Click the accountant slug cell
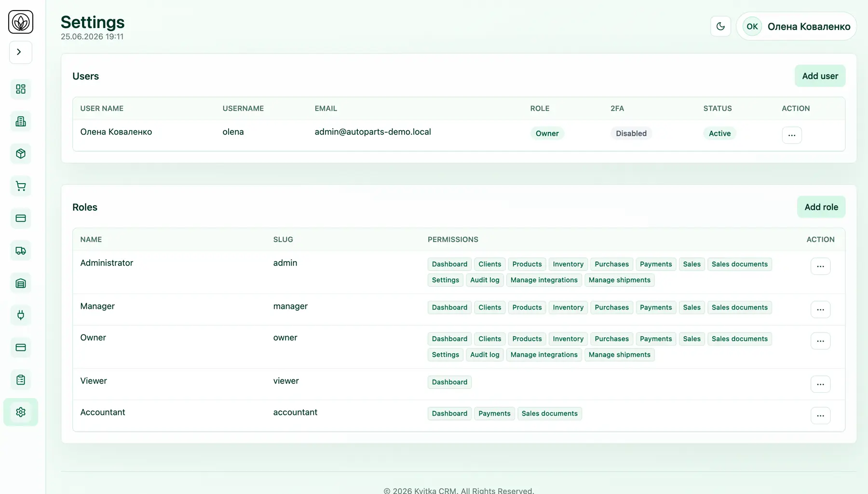 [x=295, y=412]
